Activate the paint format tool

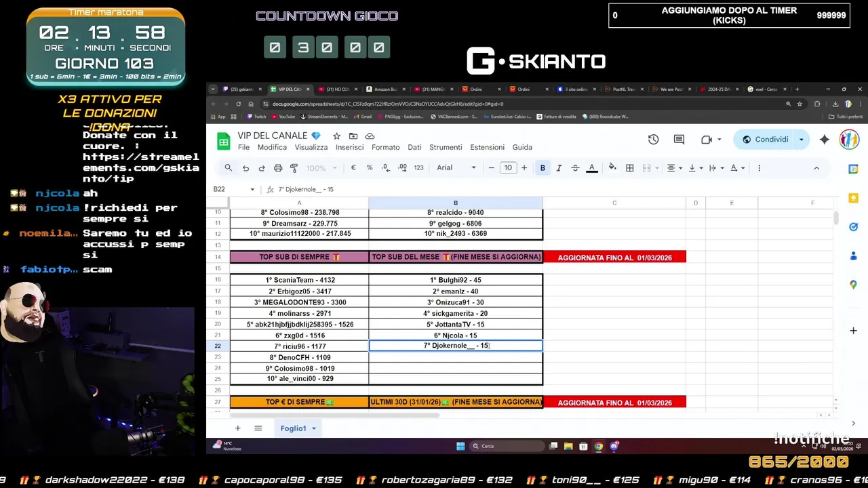[294, 168]
